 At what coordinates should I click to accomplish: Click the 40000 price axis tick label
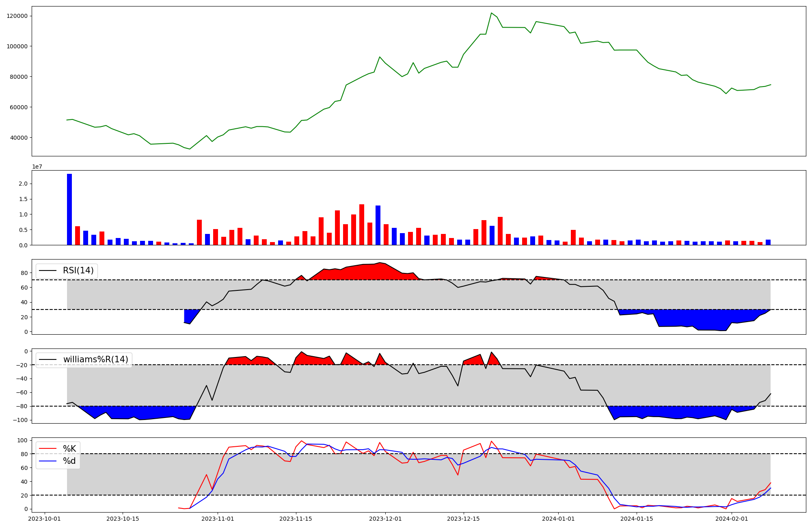tap(19, 138)
